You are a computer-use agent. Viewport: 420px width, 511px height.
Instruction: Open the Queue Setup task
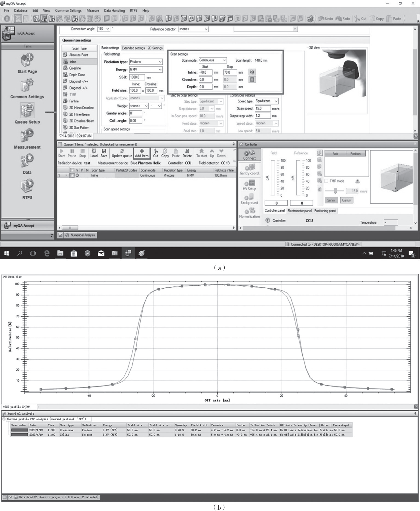[x=27, y=114]
